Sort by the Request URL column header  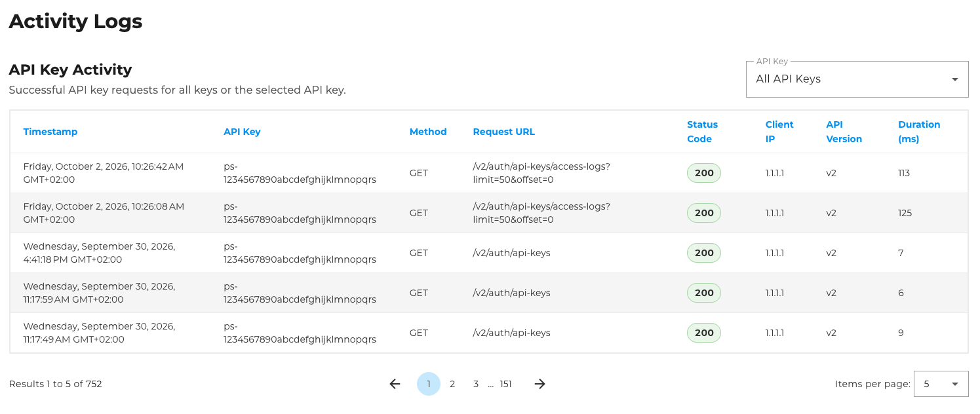point(504,132)
